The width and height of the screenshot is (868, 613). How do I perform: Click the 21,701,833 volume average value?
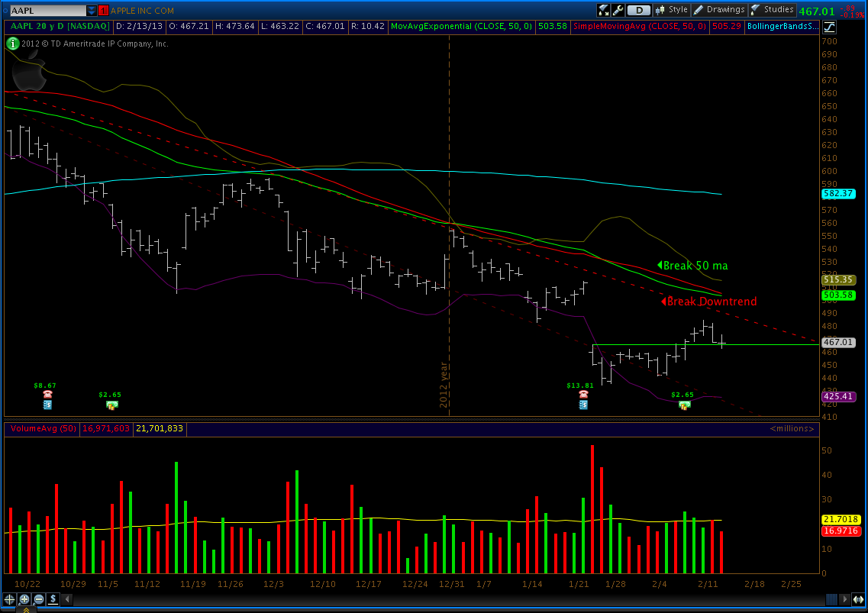tap(160, 428)
